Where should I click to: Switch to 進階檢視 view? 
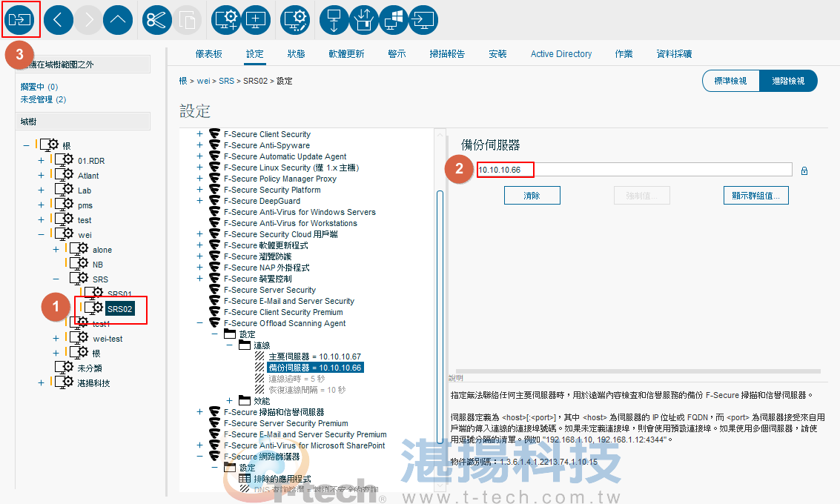click(x=788, y=80)
